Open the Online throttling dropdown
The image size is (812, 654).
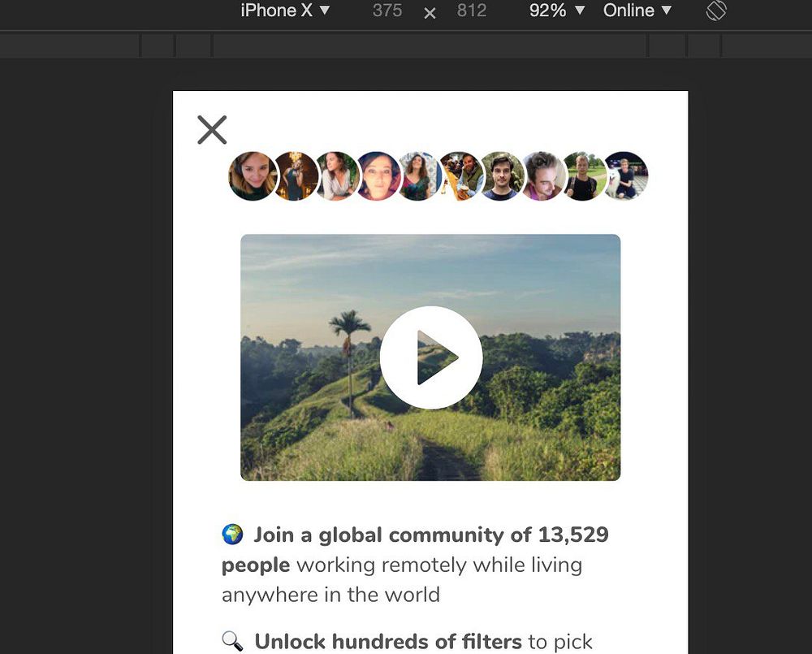click(637, 11)
